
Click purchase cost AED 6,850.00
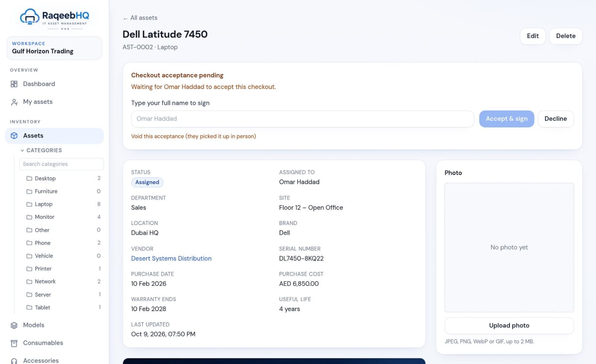pos(299,284)
